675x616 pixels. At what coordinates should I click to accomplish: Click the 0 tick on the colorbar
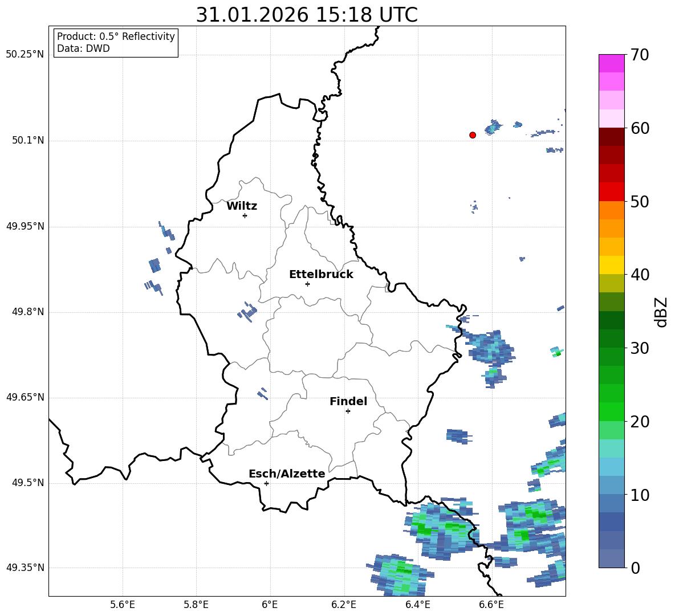635,568
